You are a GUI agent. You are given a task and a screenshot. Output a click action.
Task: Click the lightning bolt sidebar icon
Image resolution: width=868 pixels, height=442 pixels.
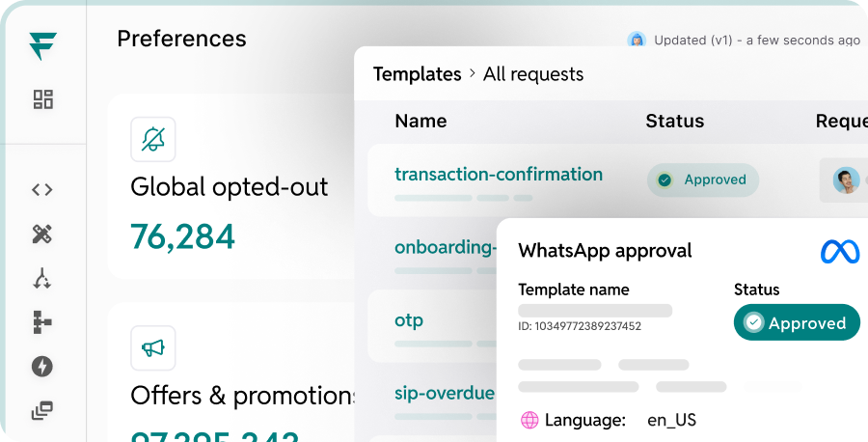[x=42, y=367]
